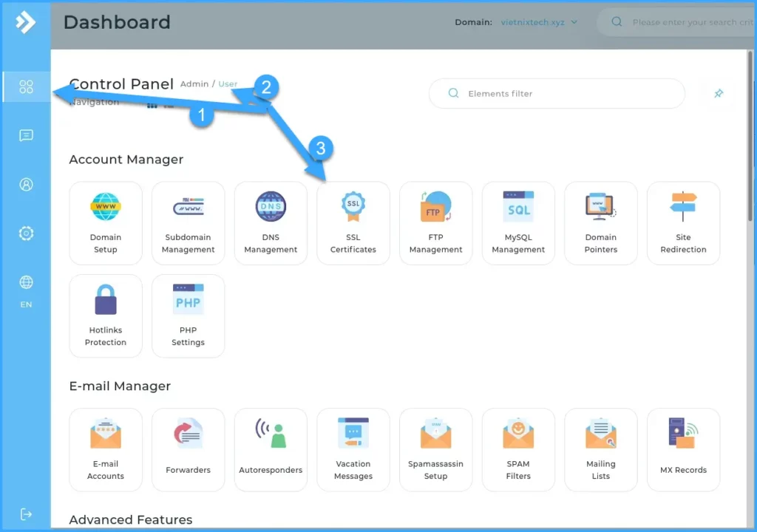This screenshot has width=757, height=532.
Task: Open Hotlinks Protection
Action: (x=106, y=316)
